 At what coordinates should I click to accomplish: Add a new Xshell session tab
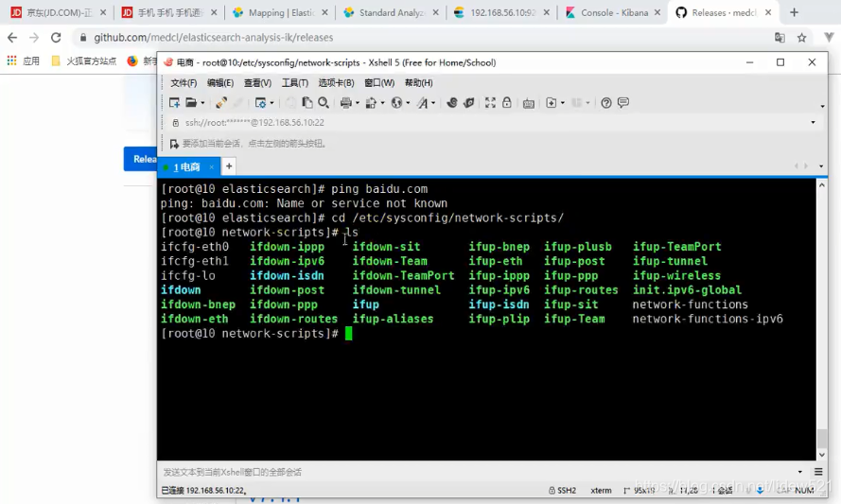[229, 166]
